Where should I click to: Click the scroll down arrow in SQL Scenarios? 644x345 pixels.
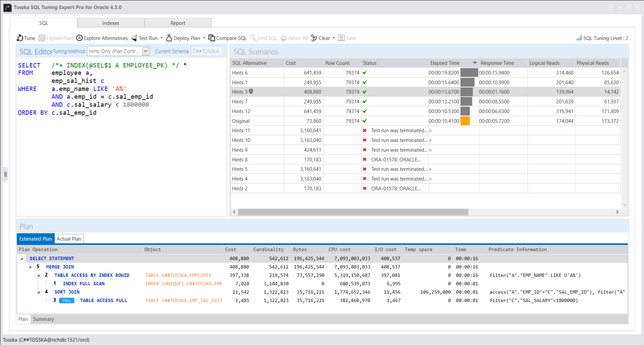click(x=624, y=204)
